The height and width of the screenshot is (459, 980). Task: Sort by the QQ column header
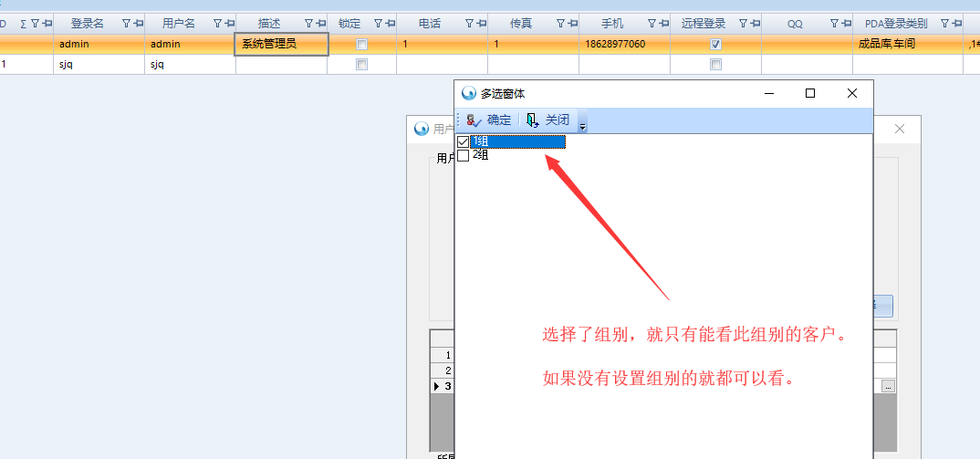click(795, 24)
